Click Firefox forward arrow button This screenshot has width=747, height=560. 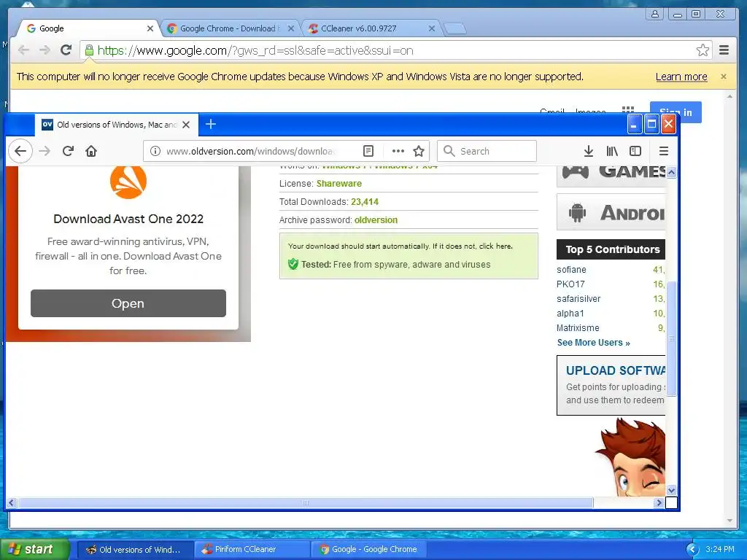point(44,151)
